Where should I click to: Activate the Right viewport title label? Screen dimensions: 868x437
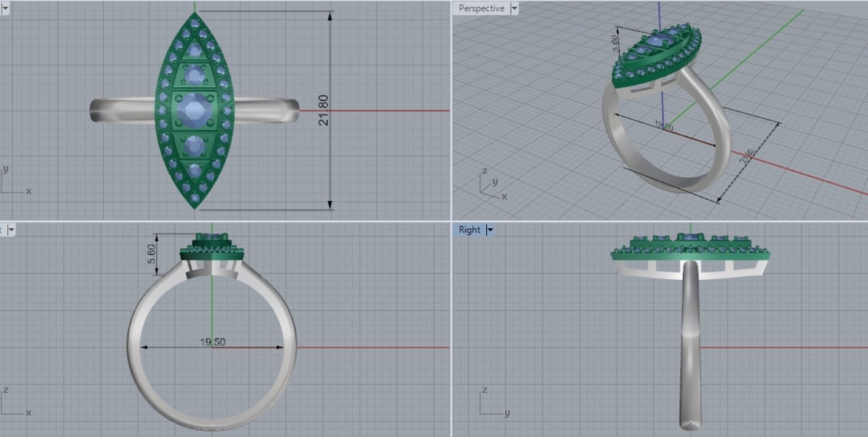point(469,230)
